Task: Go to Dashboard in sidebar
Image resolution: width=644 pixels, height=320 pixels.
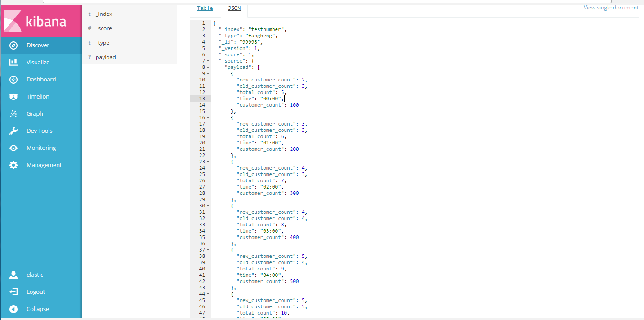Action: click(x=41, y=79)
